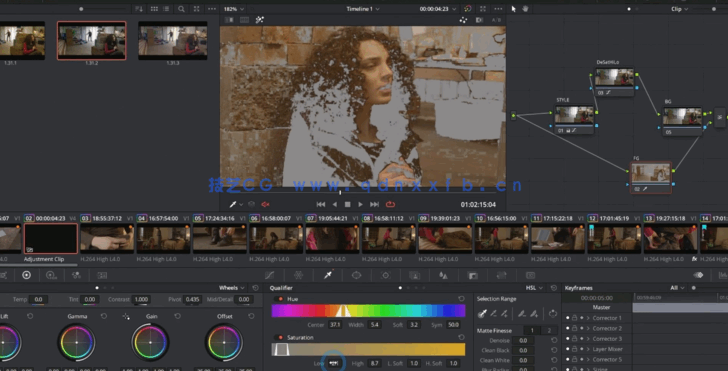Open the Qualifier palette eyedropper icon

[x=328, y=275]
